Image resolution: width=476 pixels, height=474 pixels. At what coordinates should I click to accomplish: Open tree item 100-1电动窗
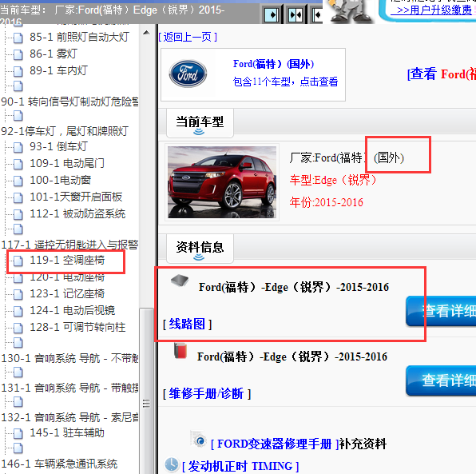pyautogui.click(x=60, y=180)
